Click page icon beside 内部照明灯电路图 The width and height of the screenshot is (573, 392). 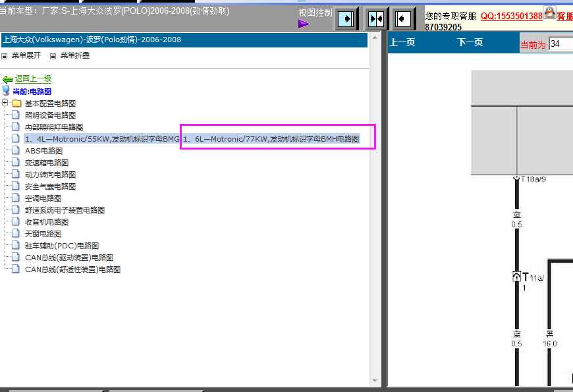[15, 126]
